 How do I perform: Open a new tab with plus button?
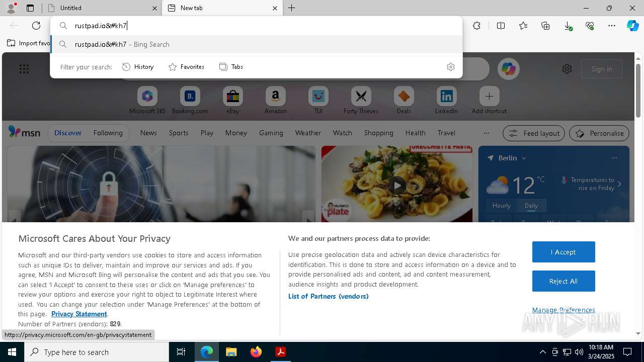pos(291,8)
